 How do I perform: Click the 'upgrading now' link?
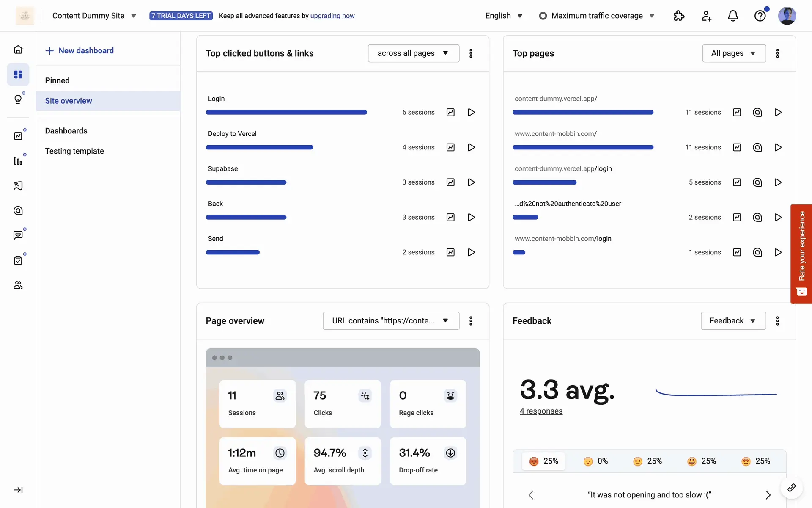(x=332, y=16)
